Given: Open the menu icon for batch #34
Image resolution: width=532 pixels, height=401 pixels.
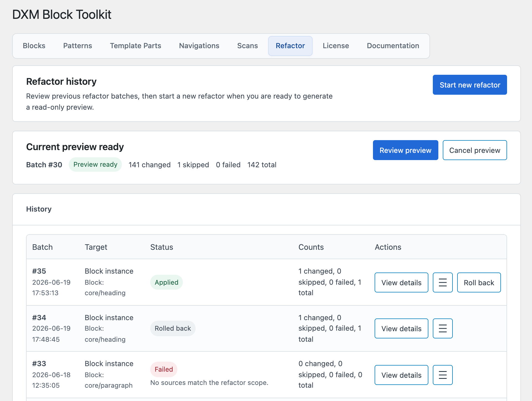Looking at the screenshot, I should coord(443,328).
